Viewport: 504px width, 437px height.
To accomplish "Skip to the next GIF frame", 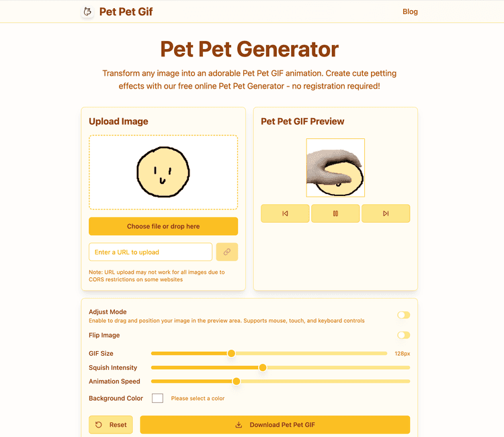I will pyautogui.click(x=386, y=213).
